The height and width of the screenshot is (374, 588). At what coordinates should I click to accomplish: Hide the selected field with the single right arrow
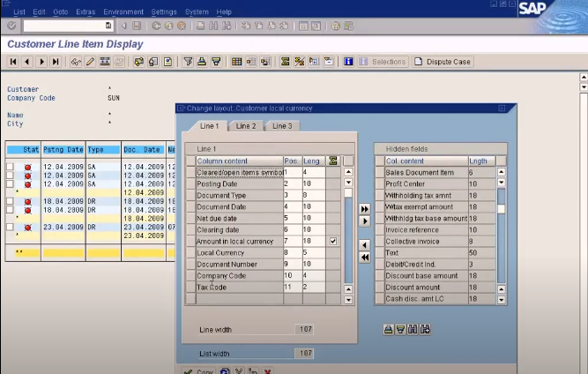pos(364,221)
